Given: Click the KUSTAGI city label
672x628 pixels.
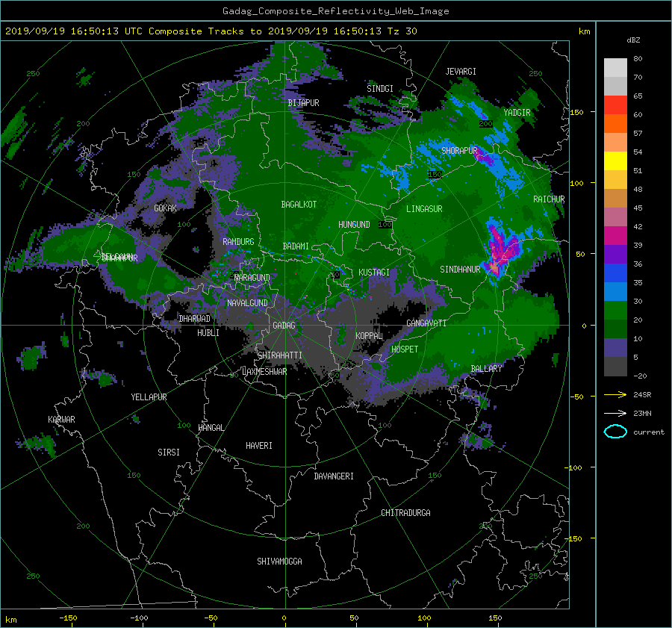Looking at the screenshot, I should coord(374,273).
